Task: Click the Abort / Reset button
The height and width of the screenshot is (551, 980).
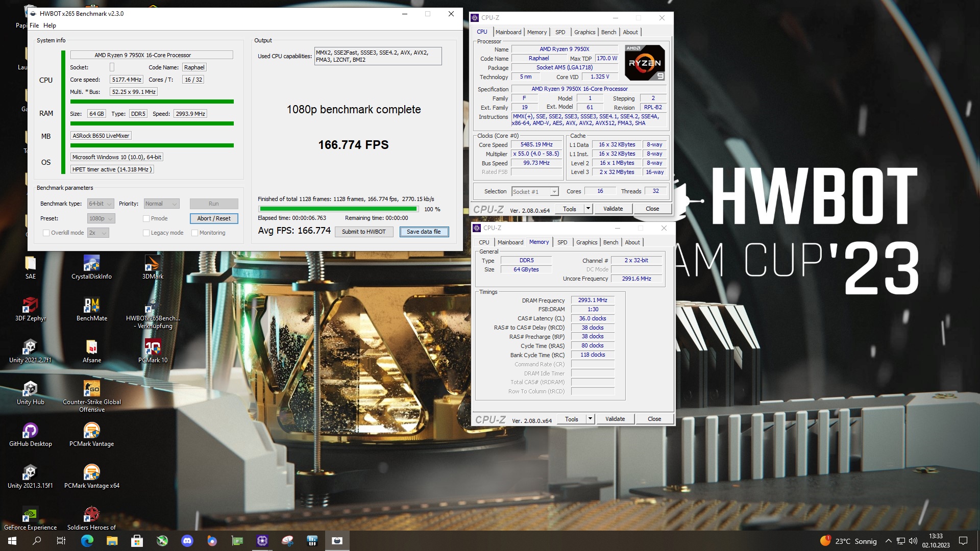Action: pyautogui.click(x=214, y=218)
